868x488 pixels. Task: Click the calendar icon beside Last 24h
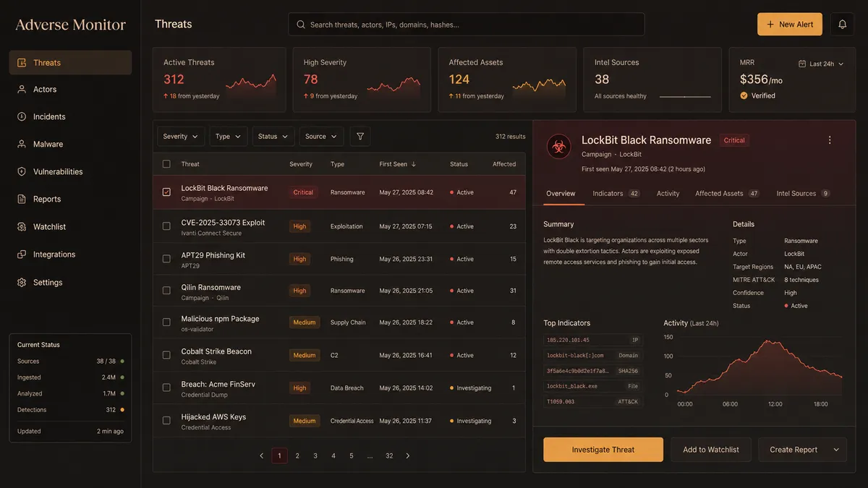point(802,64)
